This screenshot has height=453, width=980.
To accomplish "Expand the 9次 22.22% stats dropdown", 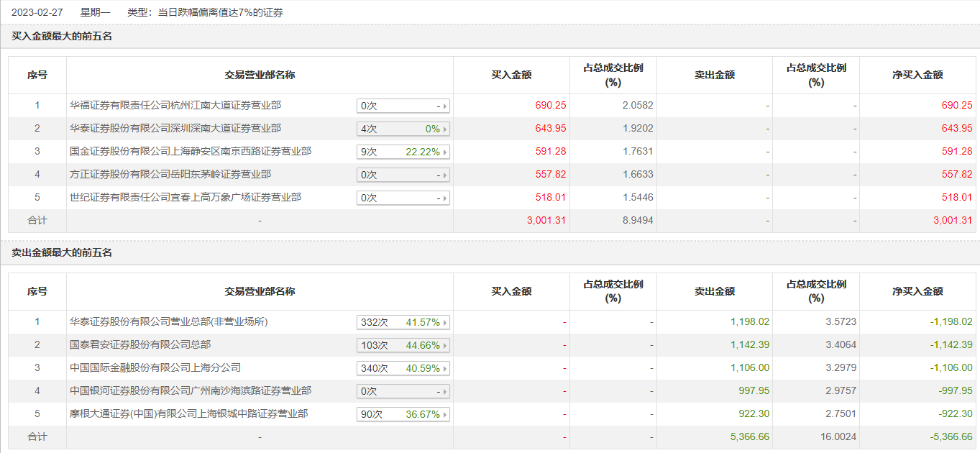I will tap(403, 152).
